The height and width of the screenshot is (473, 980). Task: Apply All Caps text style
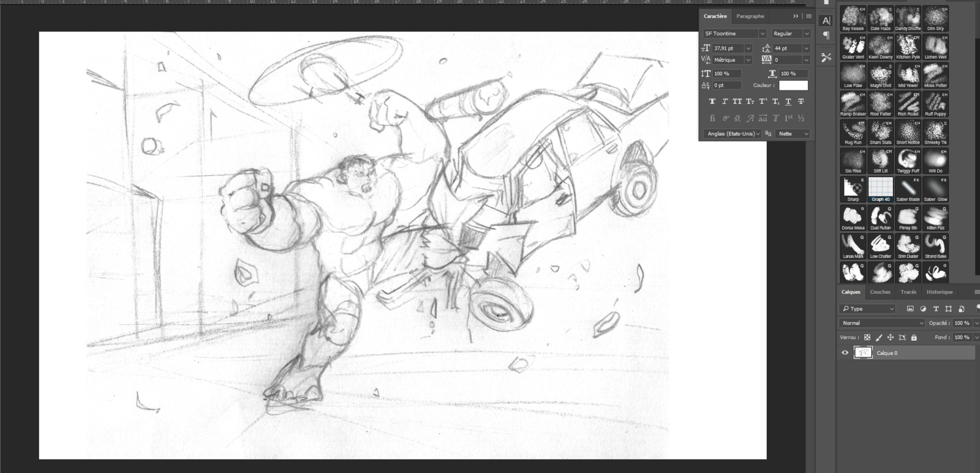[737, 102]
